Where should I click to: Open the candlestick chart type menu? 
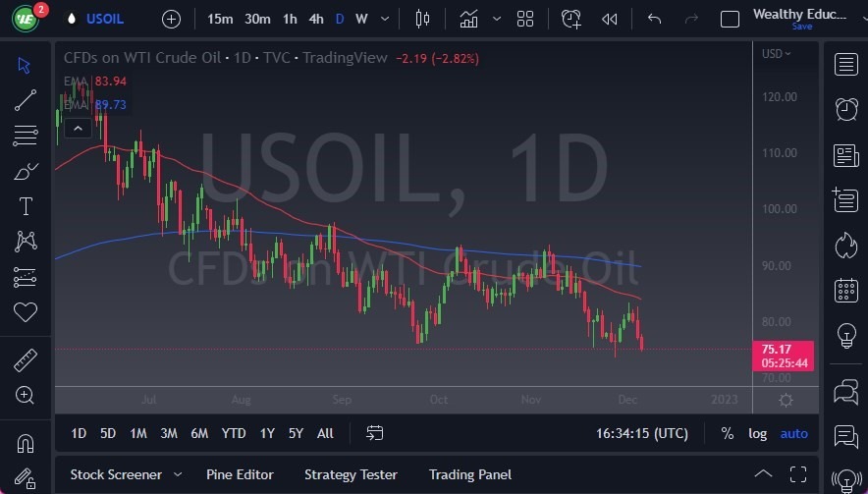tap(422, 20)
